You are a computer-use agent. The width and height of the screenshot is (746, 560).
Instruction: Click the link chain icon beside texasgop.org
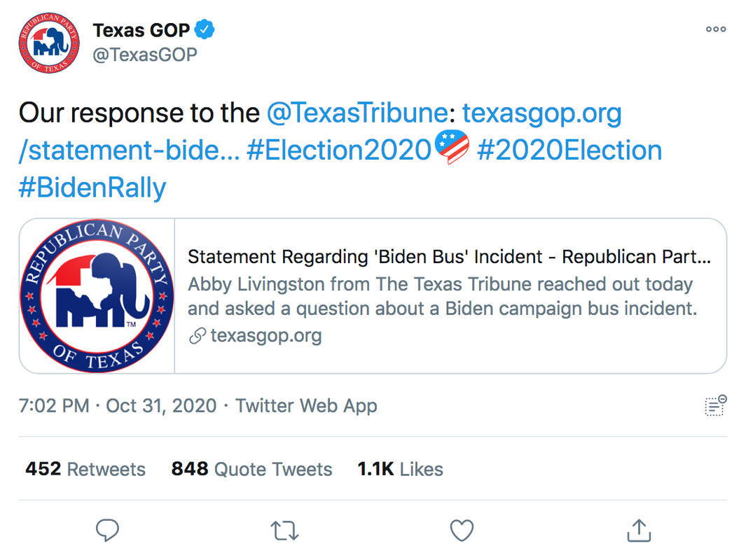tap(197, 335)
